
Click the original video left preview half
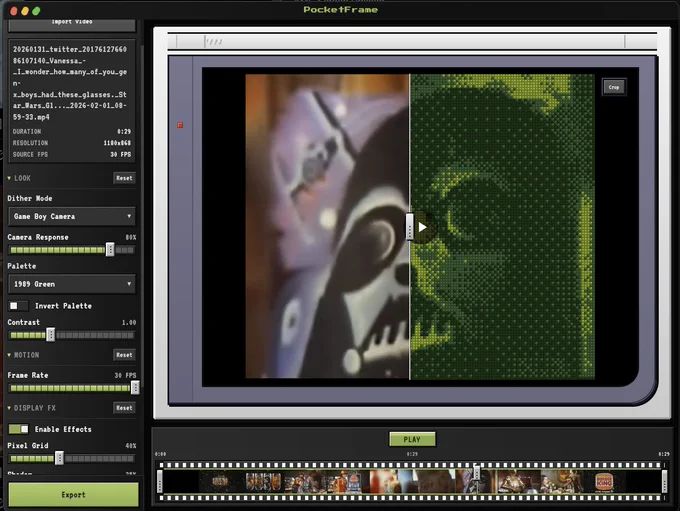point(327,226)
